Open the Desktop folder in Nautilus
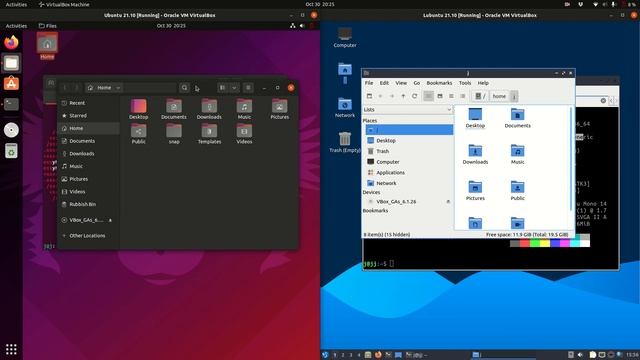This screenshot has height=360, width=640. pyautogui.click(x=139, y=109)
